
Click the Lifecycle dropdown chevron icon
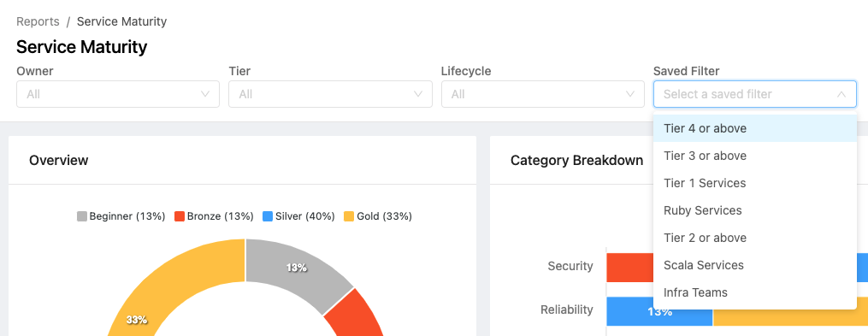pyautogui.click(x=630, y=94)
